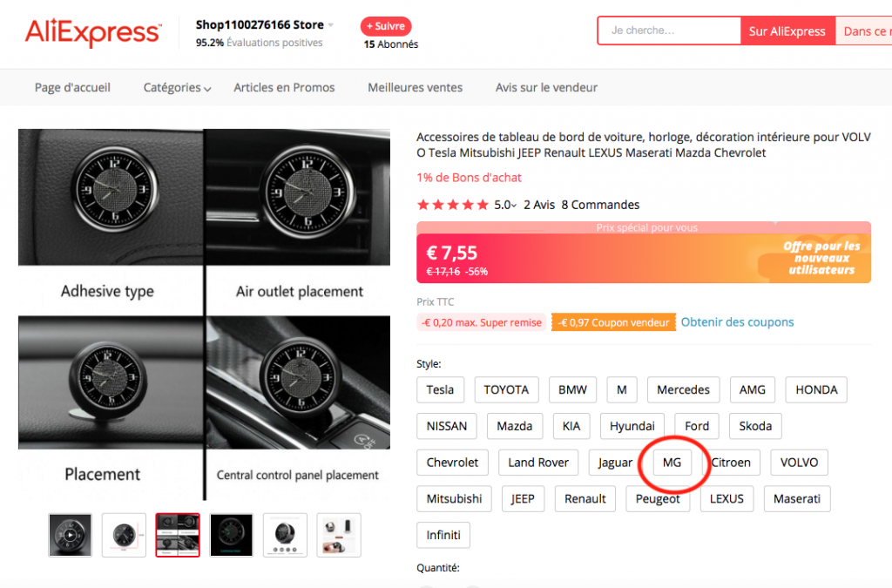This screenshot has width=892, height=588.
Task: Select the Tesla style option
Action: [x=440, y=389]
